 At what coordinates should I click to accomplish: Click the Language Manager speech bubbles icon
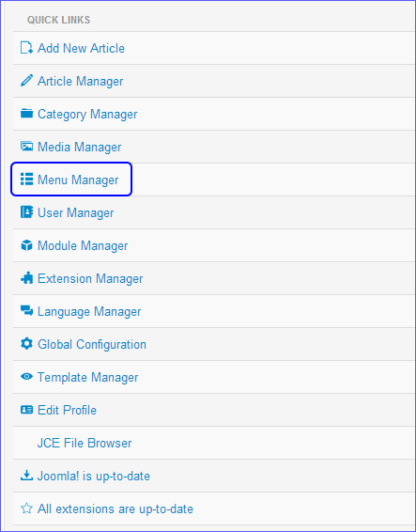click(26, 310)
